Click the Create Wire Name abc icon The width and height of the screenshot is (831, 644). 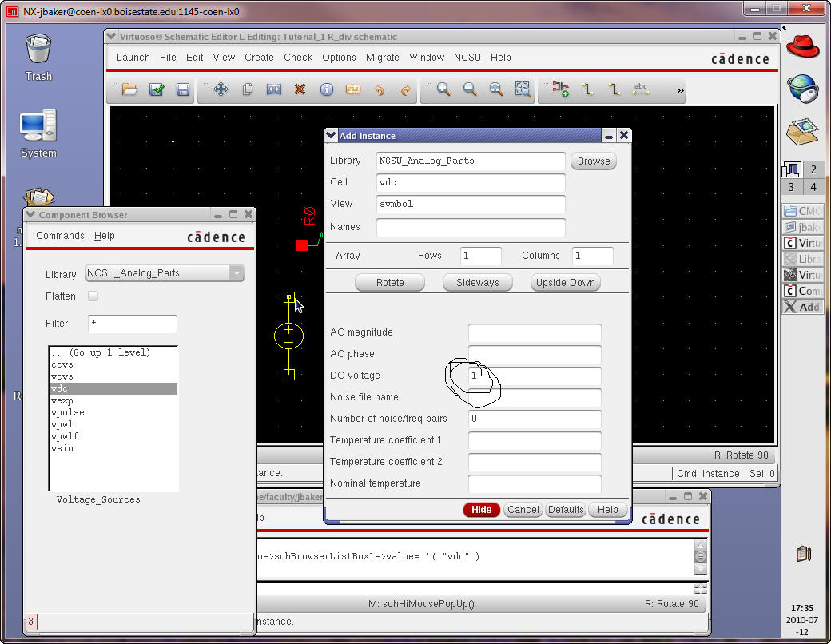640,90
